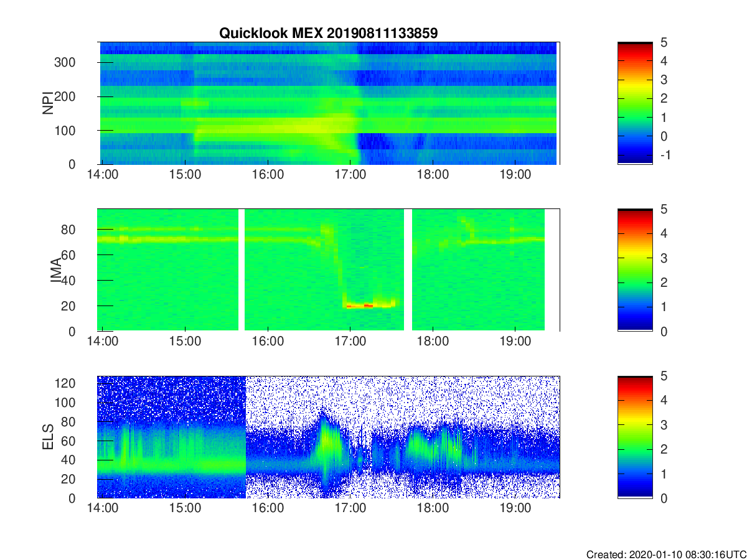Click the NPI spectrogram panel

[329, 103]
